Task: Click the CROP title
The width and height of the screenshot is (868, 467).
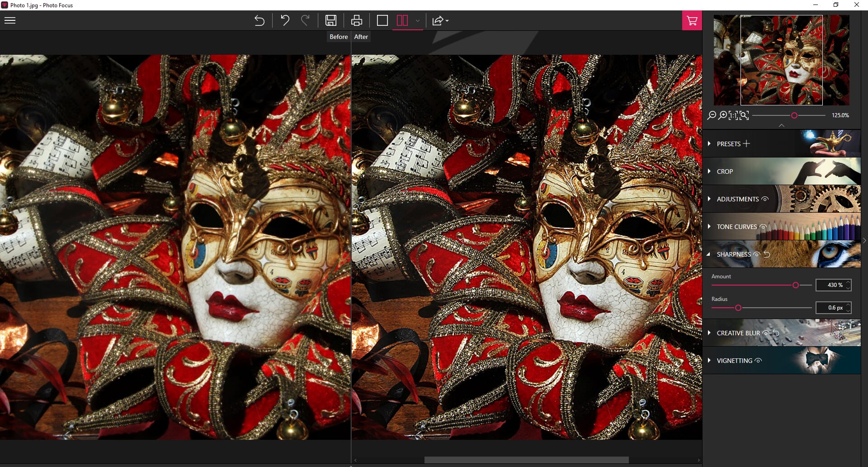Action: coord(725,172)
